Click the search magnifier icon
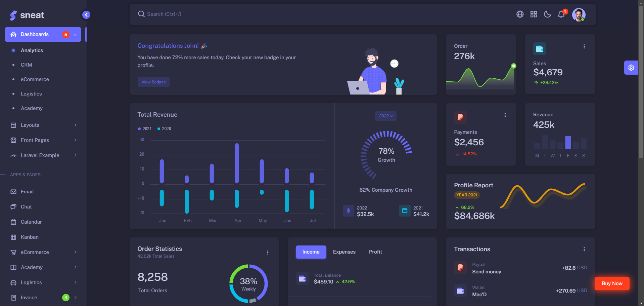Image resolution: width=644 pixels, height=306 pixels. [141, 14]
